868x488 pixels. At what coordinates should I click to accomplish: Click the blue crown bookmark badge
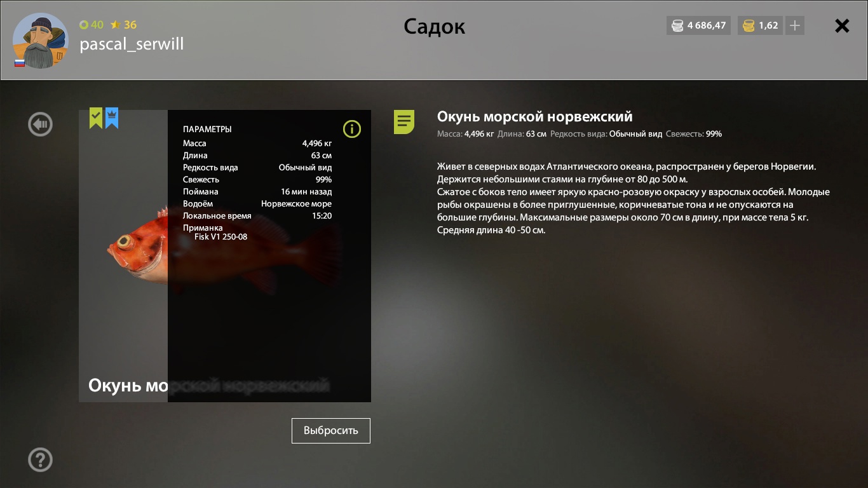112,118
